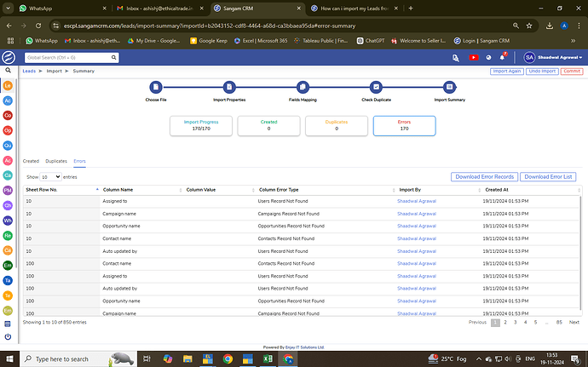Screen dimensions: 588x367
Task: Open the 'Qu' sidebar module icon
Action: [8, 146]
